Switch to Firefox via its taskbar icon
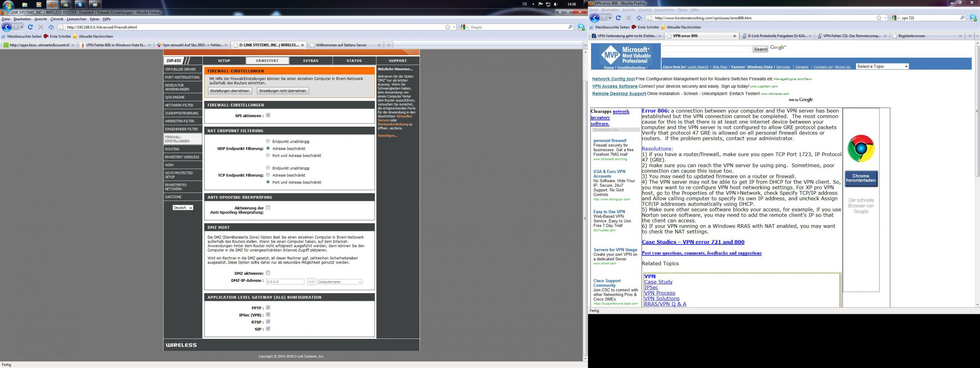The height and width of the screenshot is (368, 980). coord(53,4)
